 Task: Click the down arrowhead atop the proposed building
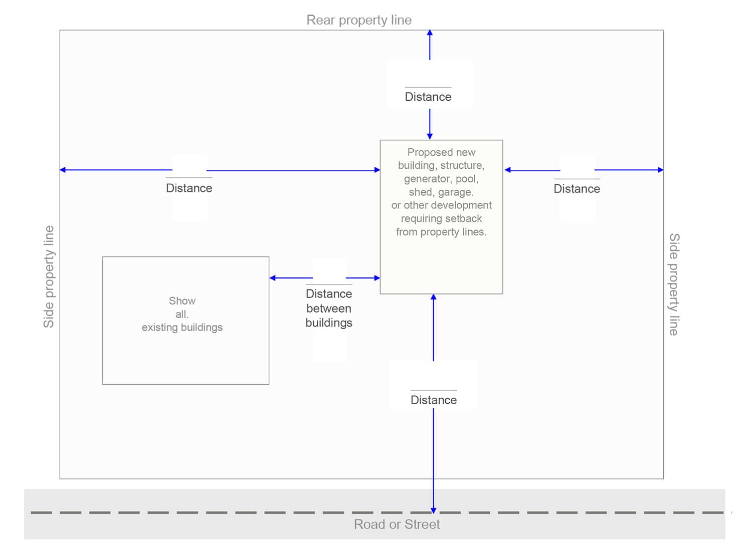tap(430, 136)
